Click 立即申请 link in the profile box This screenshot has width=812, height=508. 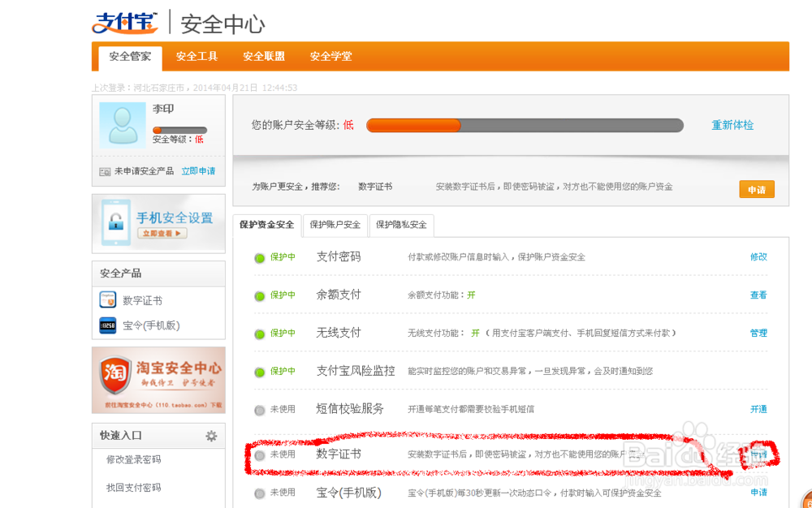coord(198,171)
